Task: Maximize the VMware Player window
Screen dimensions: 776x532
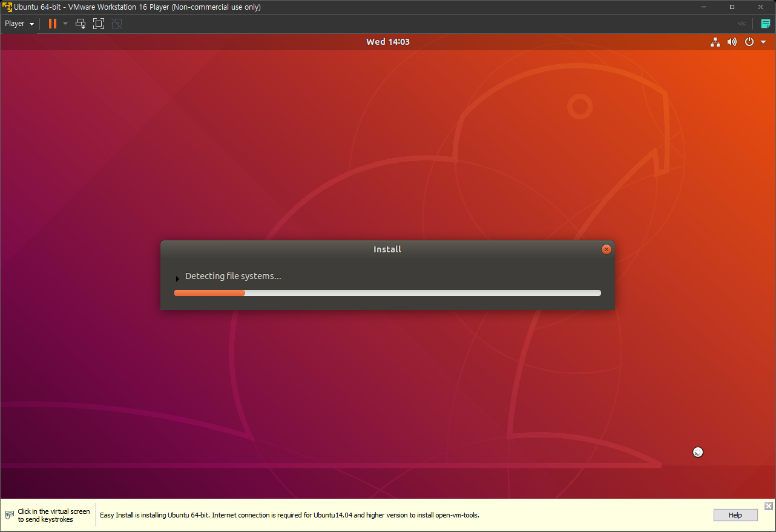Action: click(x=732, y=7)
